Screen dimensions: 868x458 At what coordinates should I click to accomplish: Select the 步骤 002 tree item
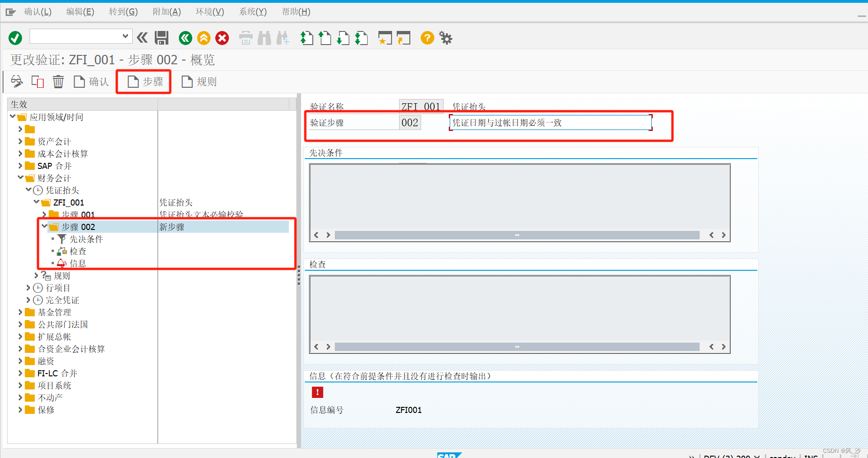[78, 227]
